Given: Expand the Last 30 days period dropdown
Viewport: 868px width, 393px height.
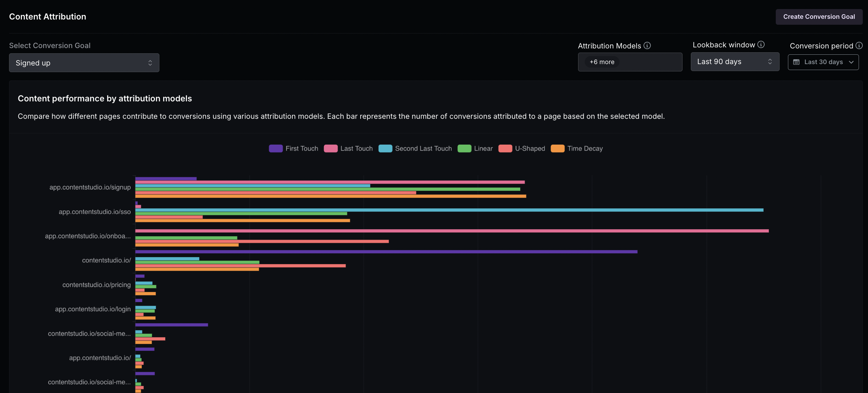Looking at the screenshot, I should [x=823, y=62].
